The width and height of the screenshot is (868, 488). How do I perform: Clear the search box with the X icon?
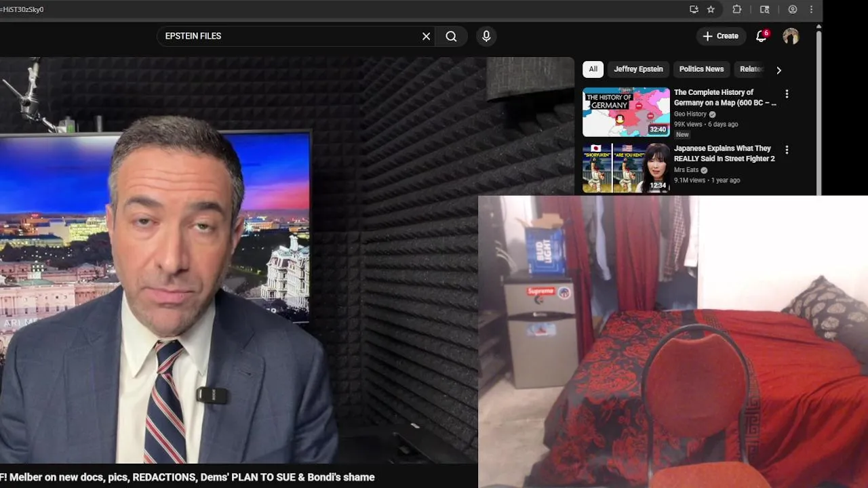tap(427, 37)
